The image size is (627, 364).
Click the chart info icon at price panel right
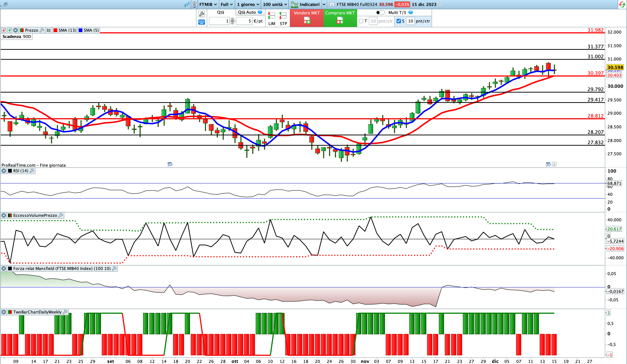554,164
